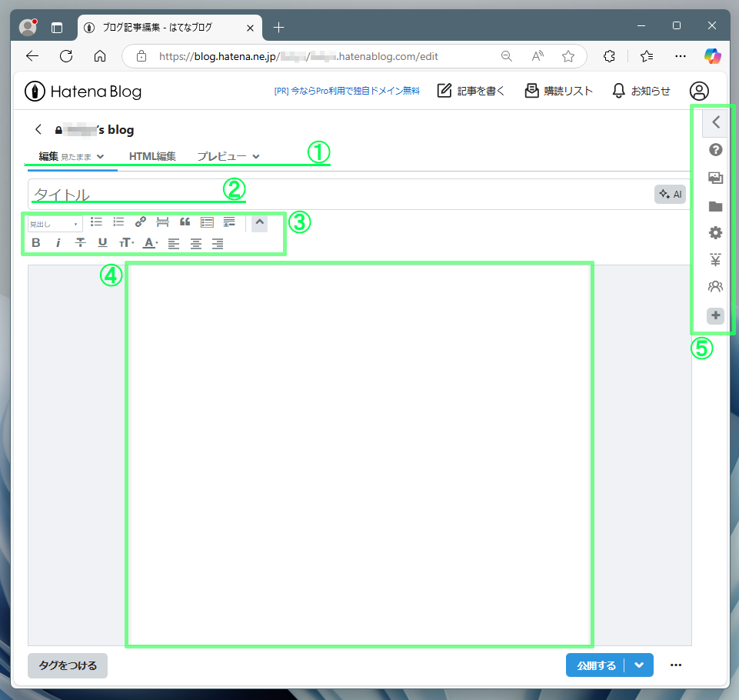Open the more options menu beside 公開する
Screen dimensions: 739x700
coord(676,665)
